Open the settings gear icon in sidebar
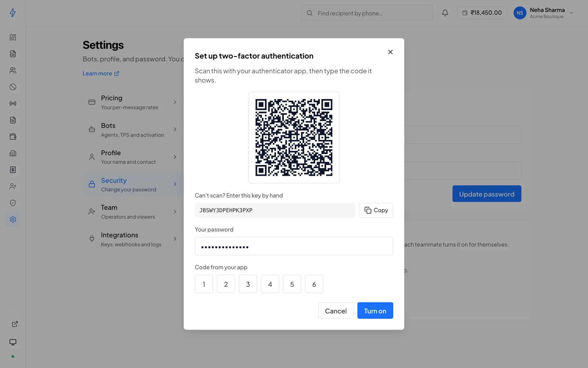This screenshot has height=368, width=588. pos(13,219)
